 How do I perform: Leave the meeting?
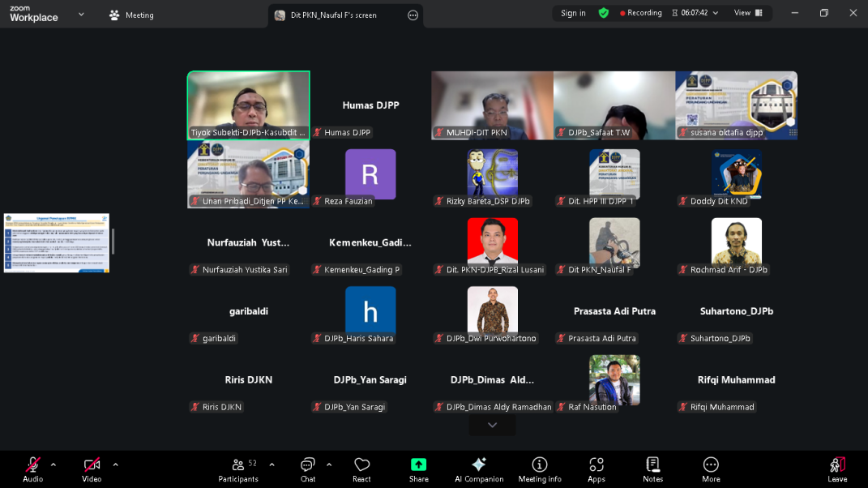click(x=837, y=467)
